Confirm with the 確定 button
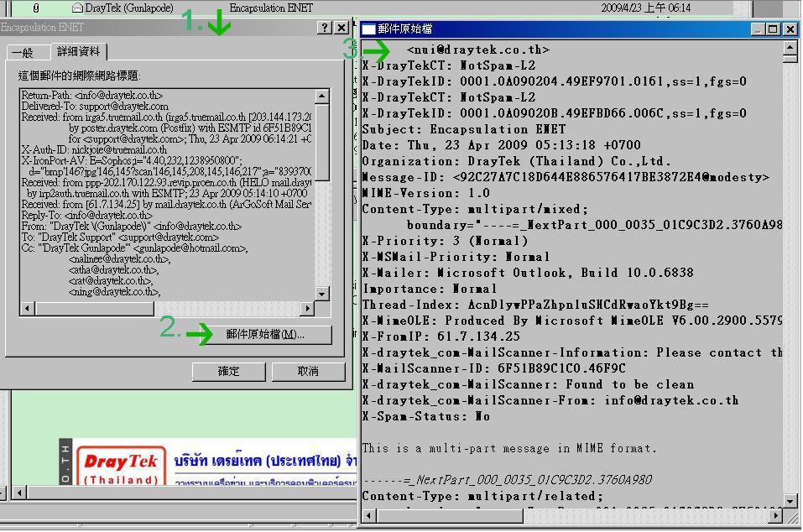Viewport: 803px width, 532px height. (228, 371)
